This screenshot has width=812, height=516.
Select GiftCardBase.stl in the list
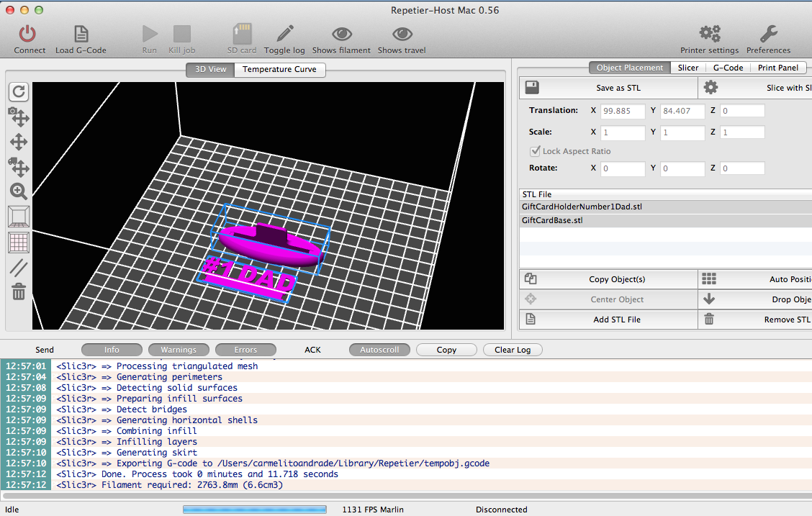click(x=665, y=220)
